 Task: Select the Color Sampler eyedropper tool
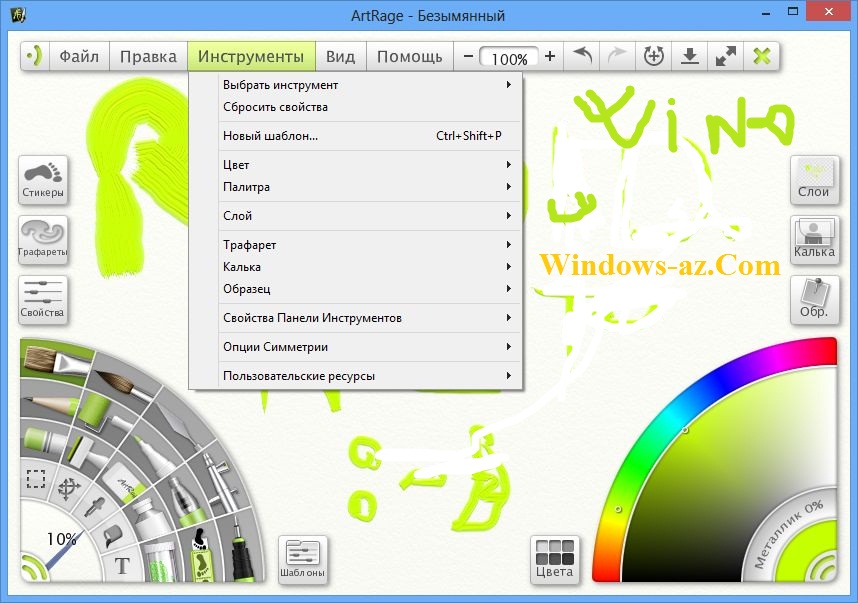coord(95,508)
